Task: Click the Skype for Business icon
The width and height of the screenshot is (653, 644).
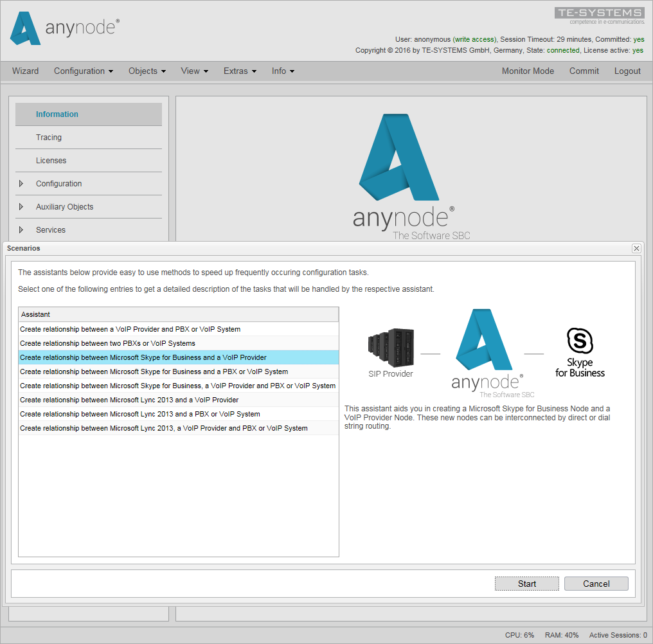Action: [580, 352]
